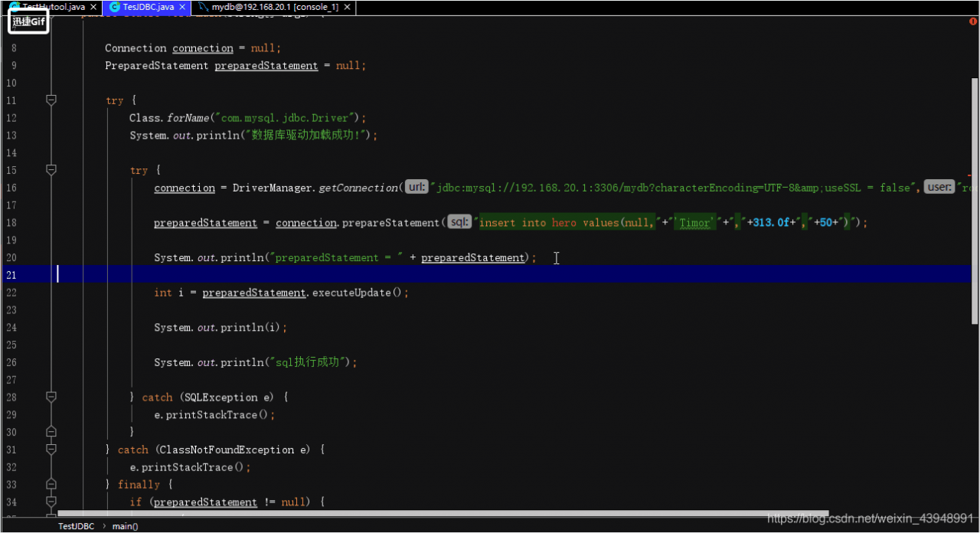Open the mydb@192.168.20.1 console_1 tab
The image size is (980, 533).
pyautogui.click(x=275, y=6)
